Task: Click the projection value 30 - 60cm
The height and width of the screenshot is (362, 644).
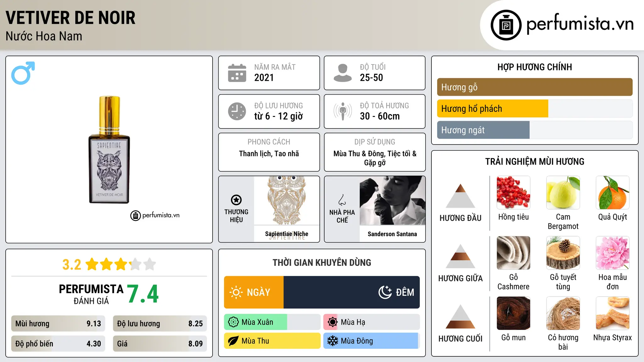Action: 380,116
